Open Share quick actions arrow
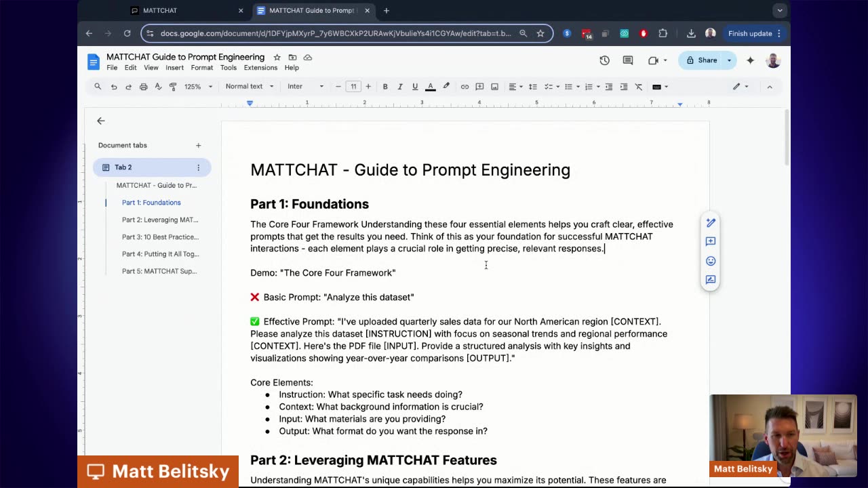 [x=729, y=60]
